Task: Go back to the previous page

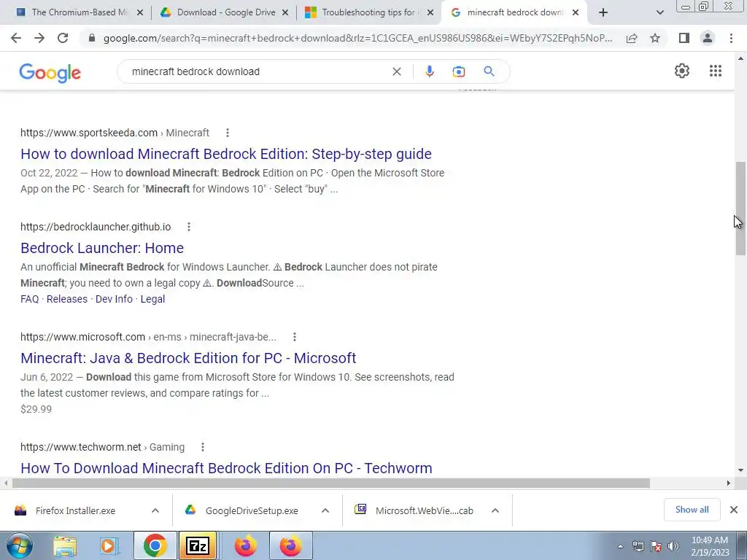Action: point(16,38)
